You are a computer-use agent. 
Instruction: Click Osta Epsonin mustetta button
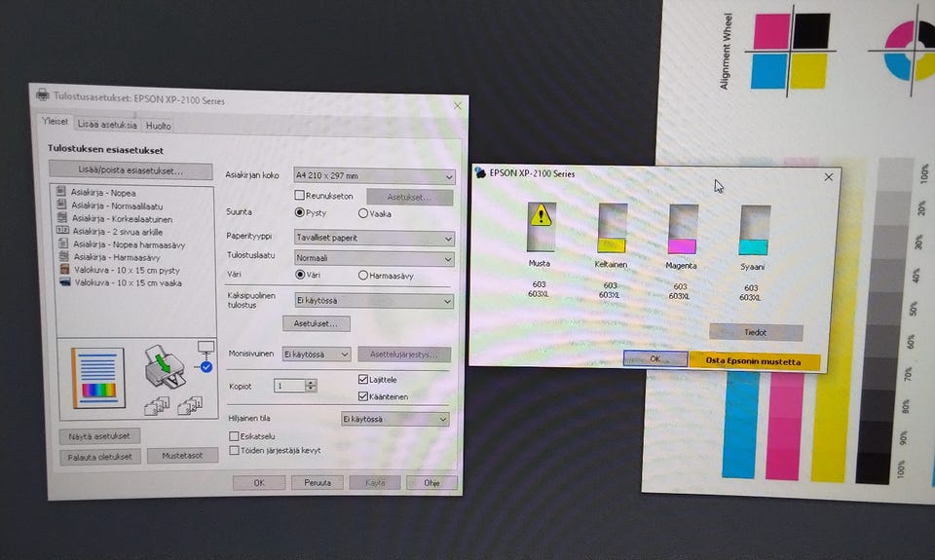tap(754, 360)
